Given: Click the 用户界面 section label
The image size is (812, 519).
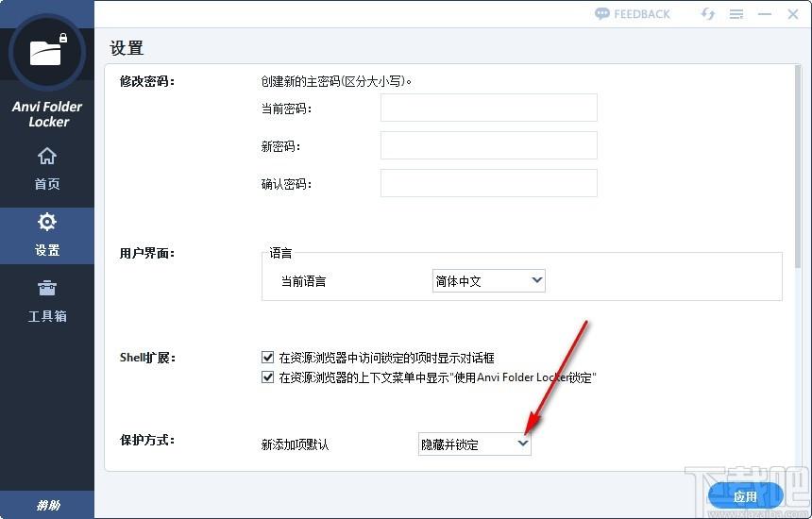Looking at the screenshot, I should coord(147,253).
